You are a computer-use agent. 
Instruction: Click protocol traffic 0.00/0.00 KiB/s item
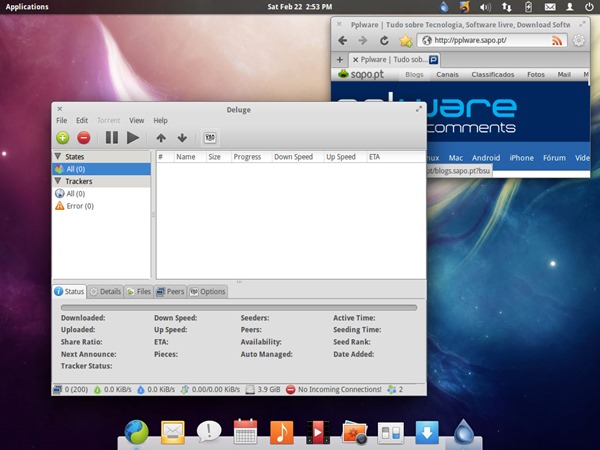[x=210, y=390]
